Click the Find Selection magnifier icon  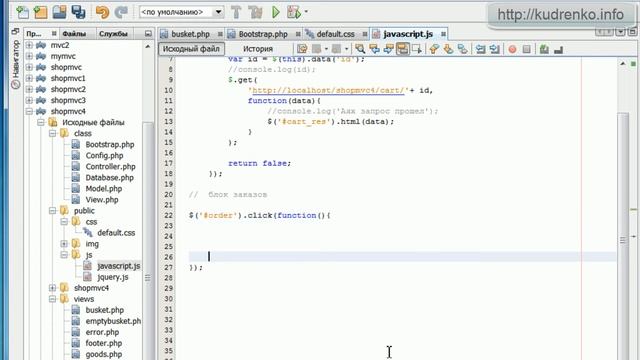coord(360,49)
